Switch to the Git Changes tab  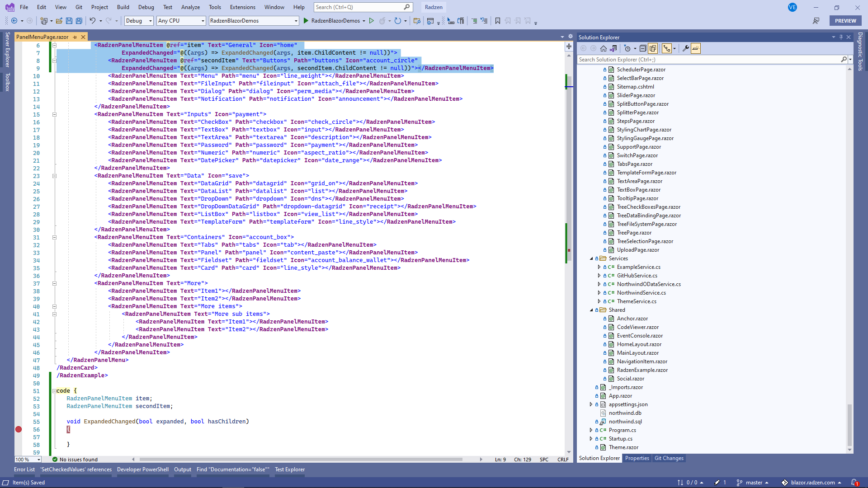tap(669, 458)
